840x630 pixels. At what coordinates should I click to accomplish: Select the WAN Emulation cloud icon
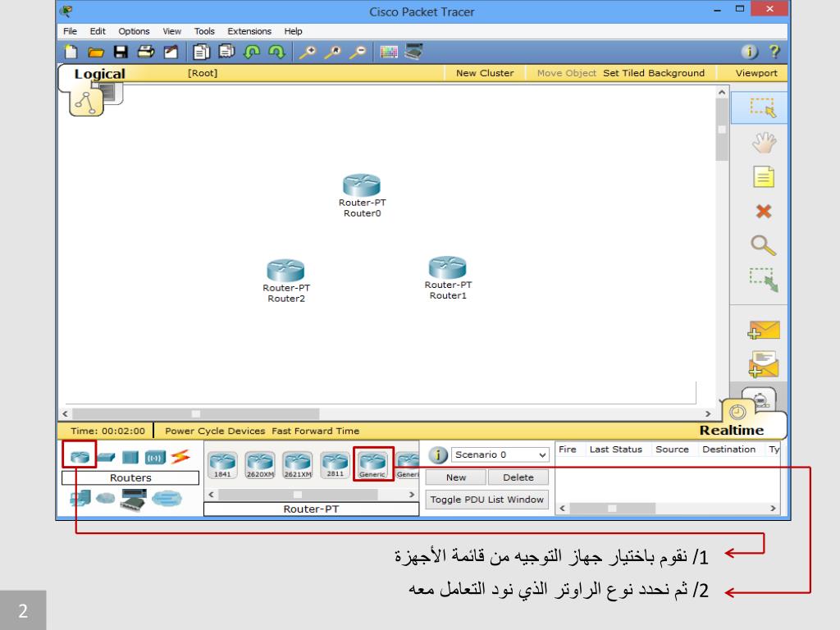click(x=106, y=499)
